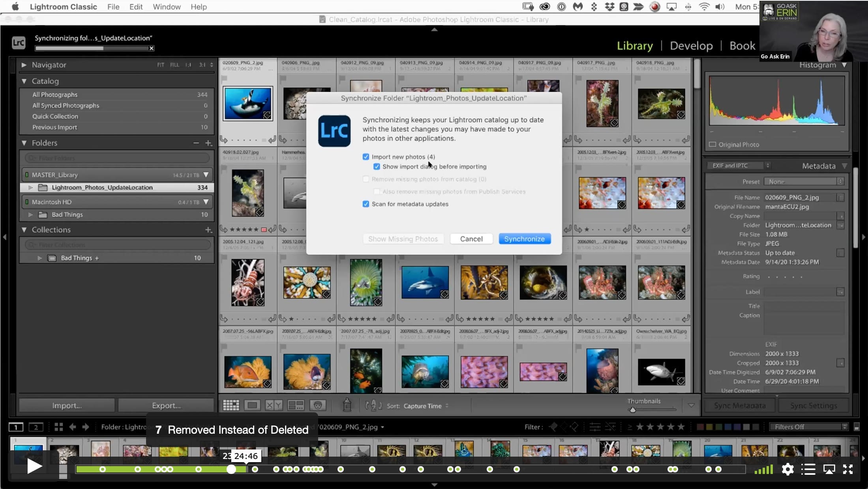Click the Export... button
Viewport: 868px width, 489px height.
coord(166,406)
